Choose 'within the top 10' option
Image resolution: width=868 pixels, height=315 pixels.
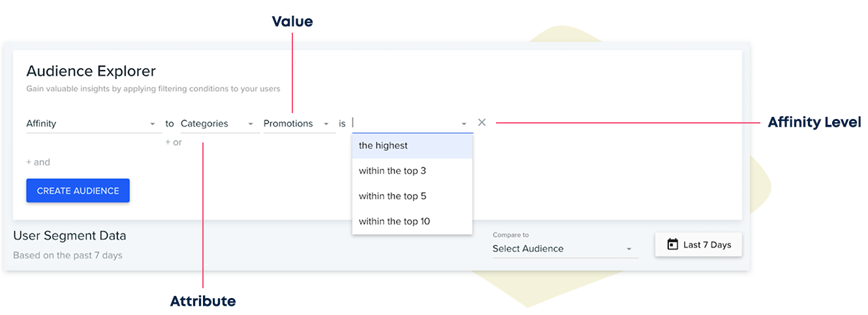point(412,222)
